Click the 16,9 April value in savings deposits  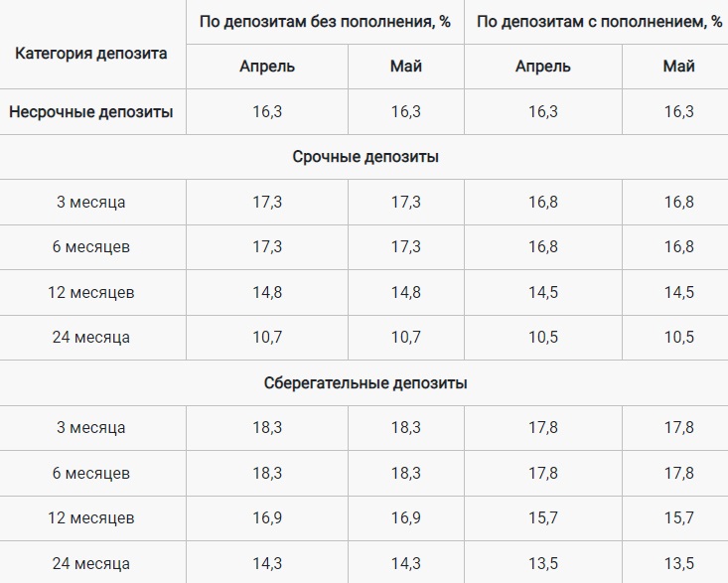tap(267, 517)
